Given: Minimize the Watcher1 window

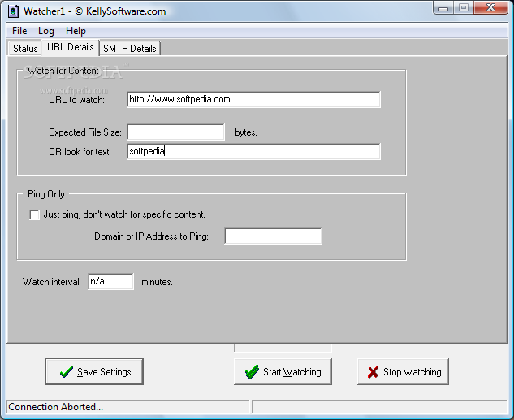Looking at the screenshot, I should click(443, 8).
